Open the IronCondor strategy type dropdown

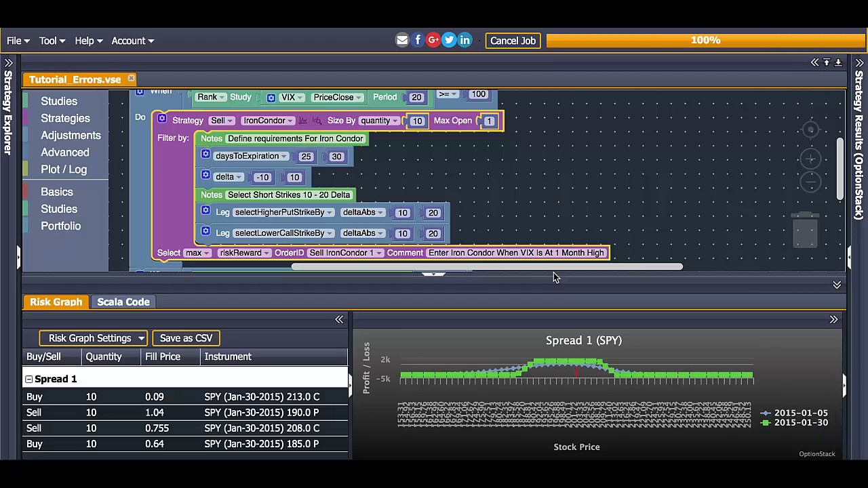268,121
